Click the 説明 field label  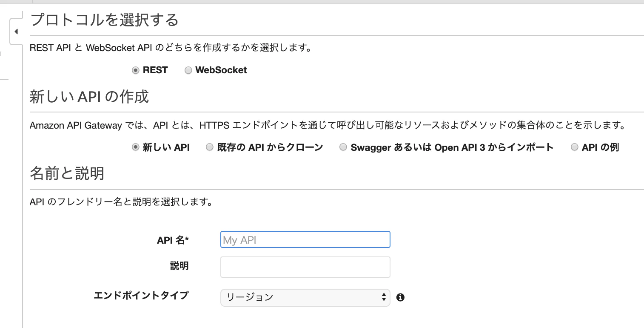coord(179,266)
